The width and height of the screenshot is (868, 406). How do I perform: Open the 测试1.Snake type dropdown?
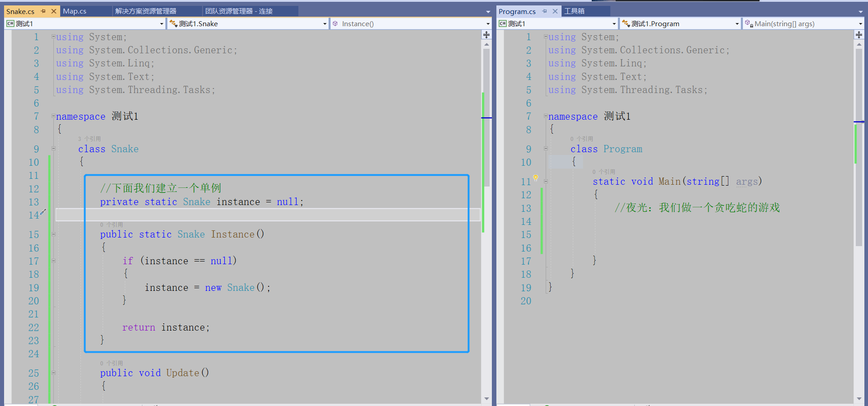pos(325,23)
